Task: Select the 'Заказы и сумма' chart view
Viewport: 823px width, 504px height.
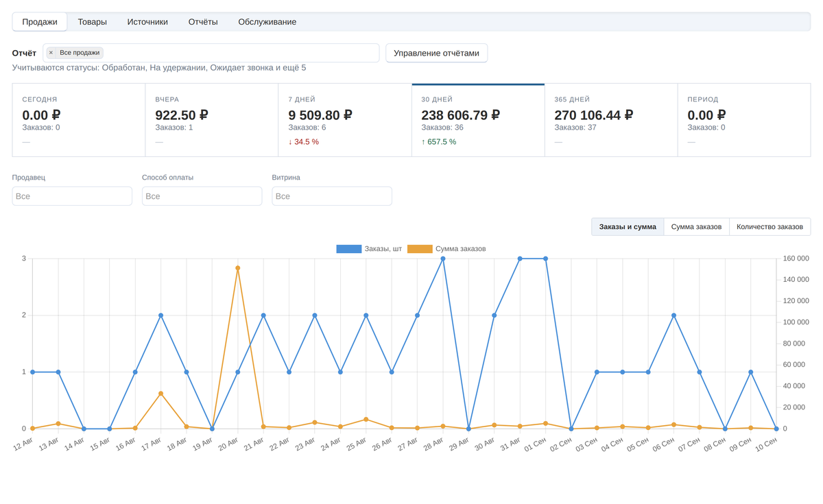Action: 628,227
